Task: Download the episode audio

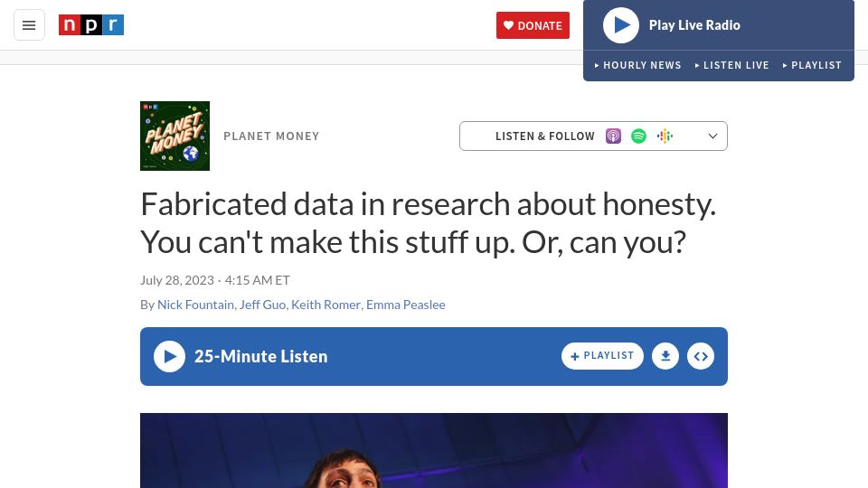Action: coord(665,356)
